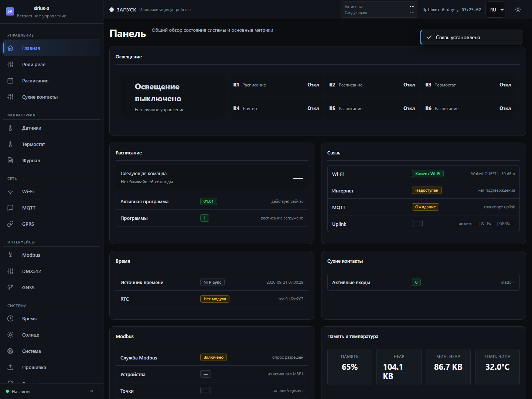Click the R5 Расписание relay tile
532x399 pixels.
[x=372, y=109]
